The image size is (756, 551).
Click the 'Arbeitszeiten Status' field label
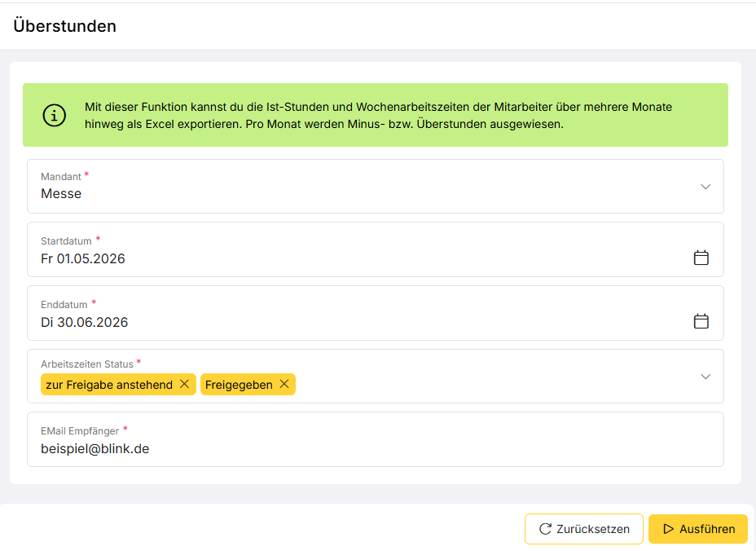coord(87,364)
